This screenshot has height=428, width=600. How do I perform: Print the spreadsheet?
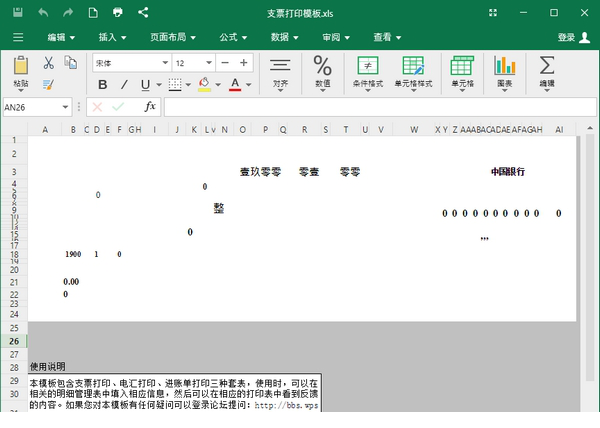click(118, 13)
